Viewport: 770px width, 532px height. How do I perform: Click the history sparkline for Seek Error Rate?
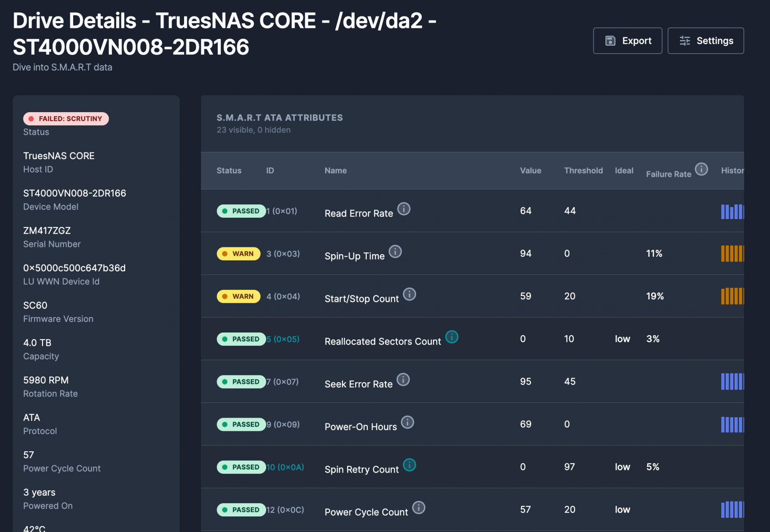[732, 381]
